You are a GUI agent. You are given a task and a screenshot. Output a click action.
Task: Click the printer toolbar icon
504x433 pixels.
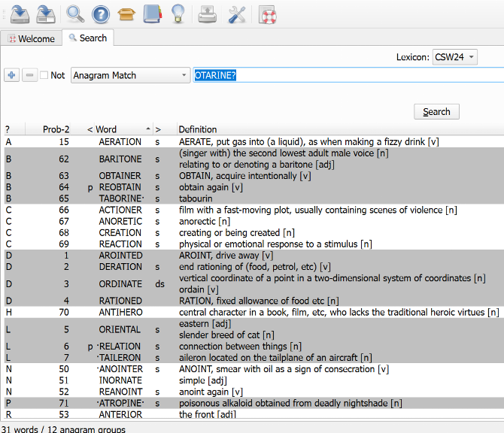(x=207, y=14)
